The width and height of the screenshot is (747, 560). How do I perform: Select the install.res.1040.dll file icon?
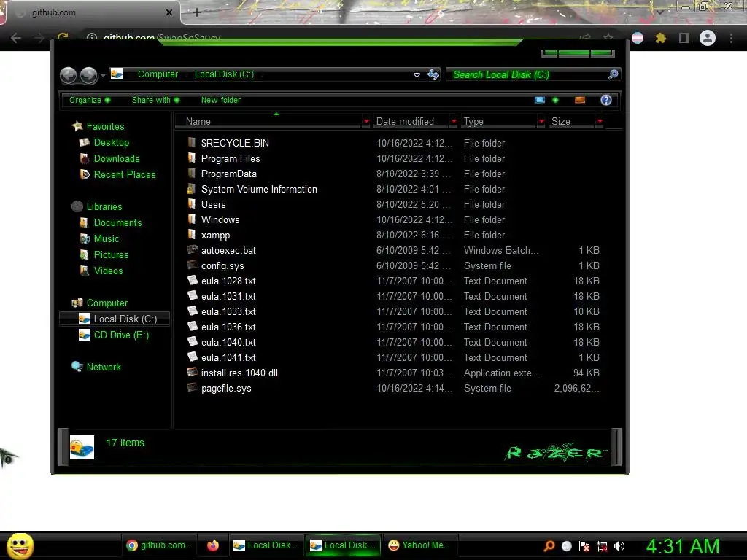[x=192, y=372]
